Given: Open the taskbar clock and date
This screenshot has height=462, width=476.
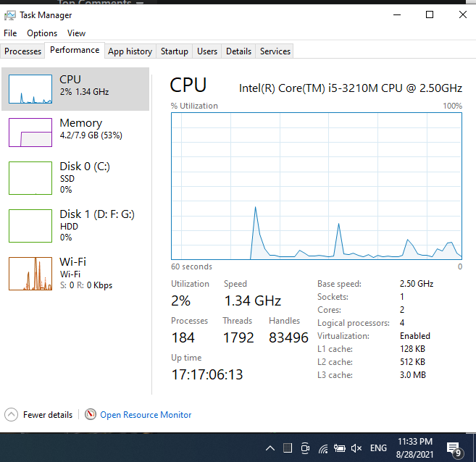Looking at the screenshot, I should (x=414, y=448).
